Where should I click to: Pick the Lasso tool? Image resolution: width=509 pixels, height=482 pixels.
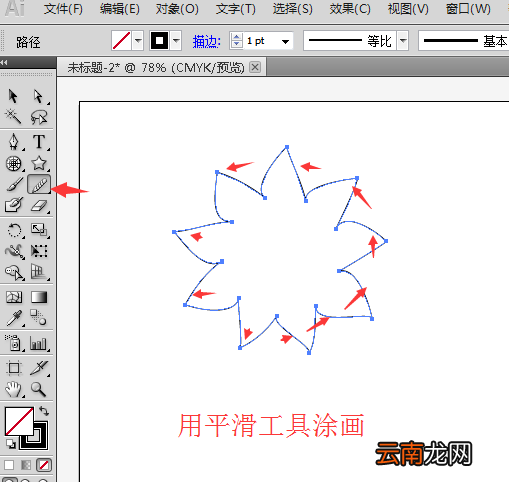click(39, 117)
